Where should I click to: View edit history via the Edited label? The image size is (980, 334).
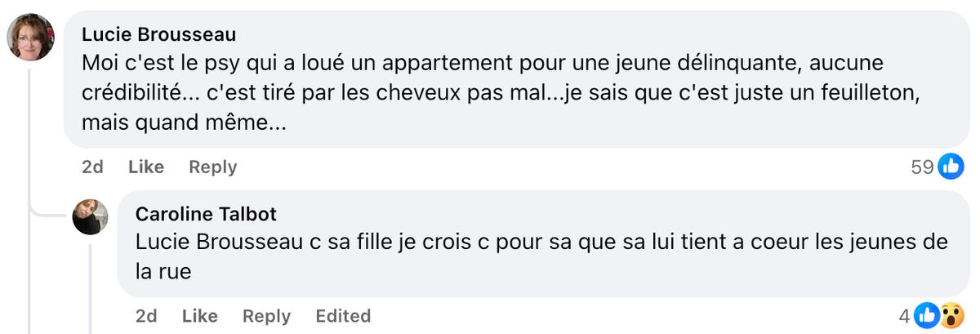tap(343, 315)
